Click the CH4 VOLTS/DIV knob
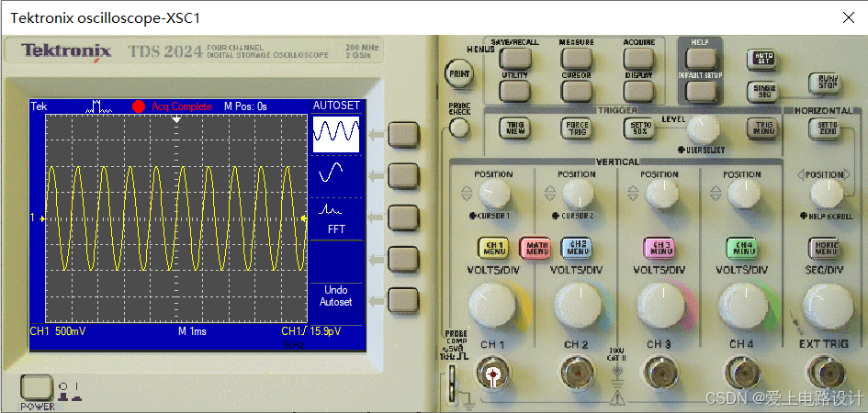The height and width of the screenshot is (413, 868). click(742, 306)
